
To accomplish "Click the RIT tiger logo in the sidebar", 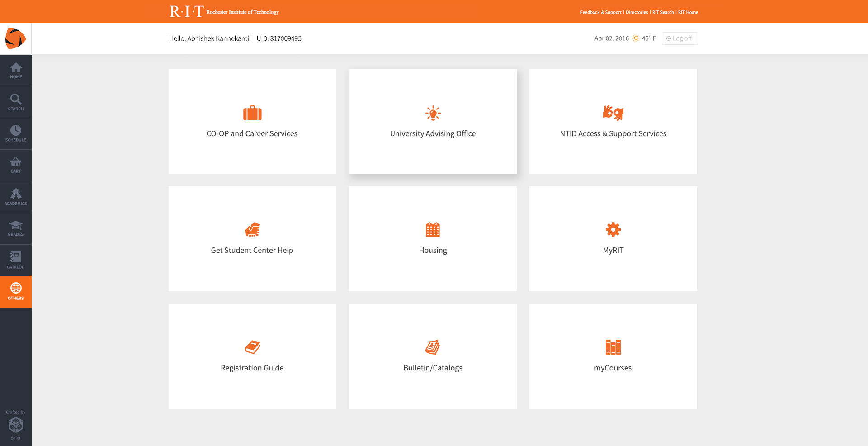I will pos(15,38).
